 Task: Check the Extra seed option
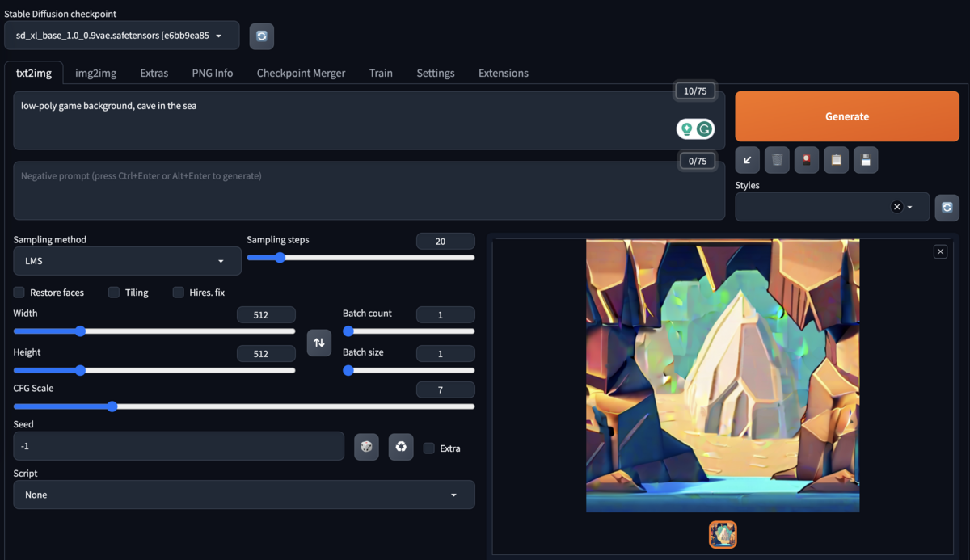(428, 448)
